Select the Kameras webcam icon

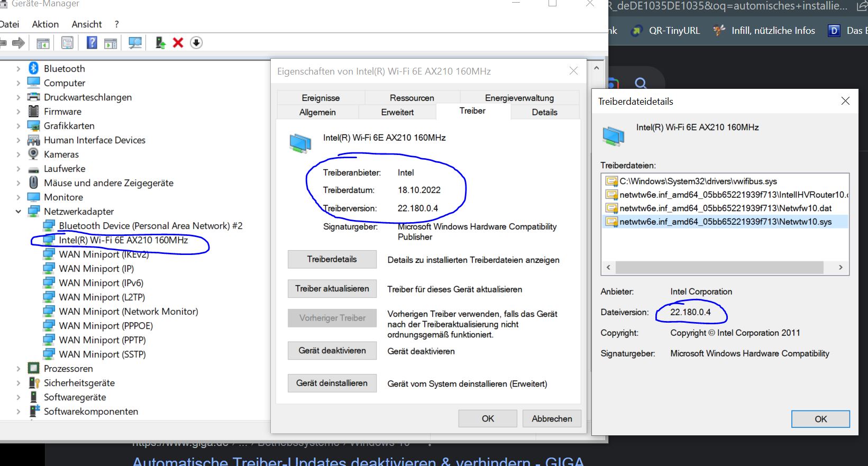point(33,154)
